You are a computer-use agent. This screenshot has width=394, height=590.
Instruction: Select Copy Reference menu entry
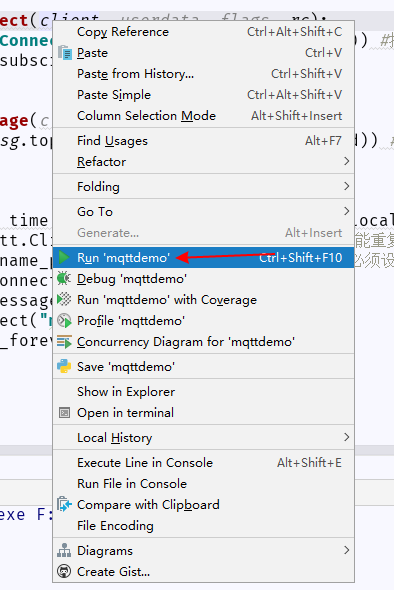pos(203,32)
